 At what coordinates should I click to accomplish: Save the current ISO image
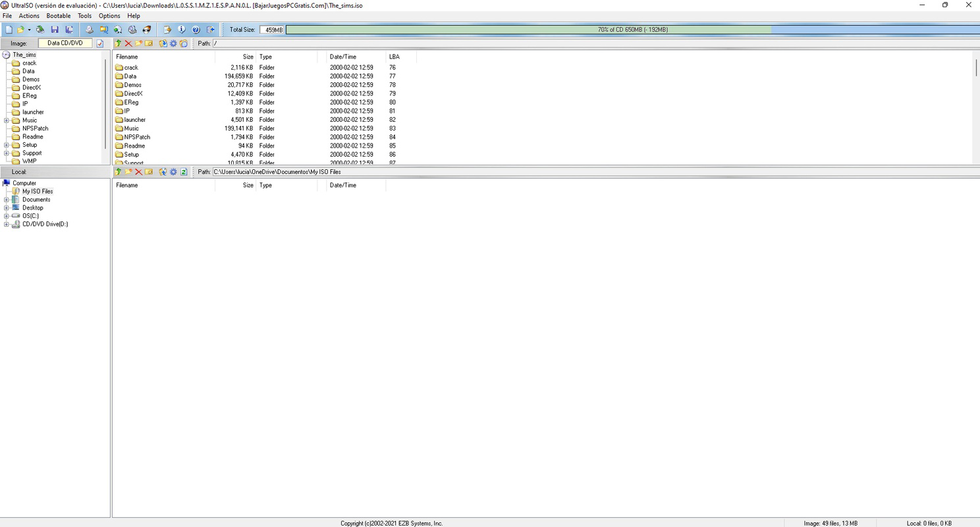click(x=55, y=29)
